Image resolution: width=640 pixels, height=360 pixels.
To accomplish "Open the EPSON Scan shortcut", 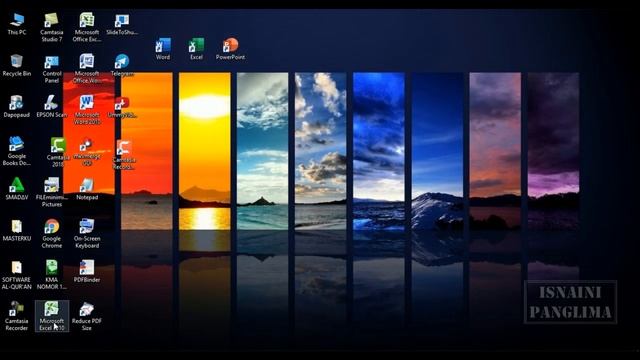I will click(x=51, y=107).
